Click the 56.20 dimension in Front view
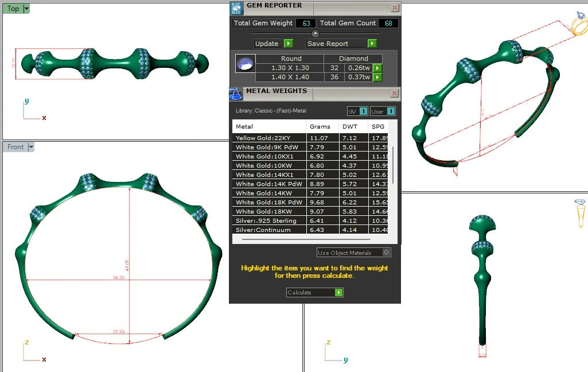Image resolution: width=588 pixels, height=372 pixels. 119,277
